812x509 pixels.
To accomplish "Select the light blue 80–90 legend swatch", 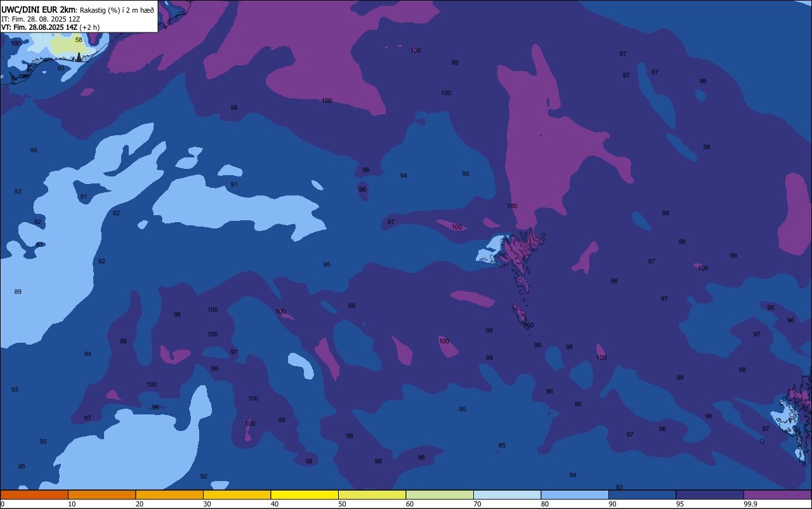I will point(575,494).
